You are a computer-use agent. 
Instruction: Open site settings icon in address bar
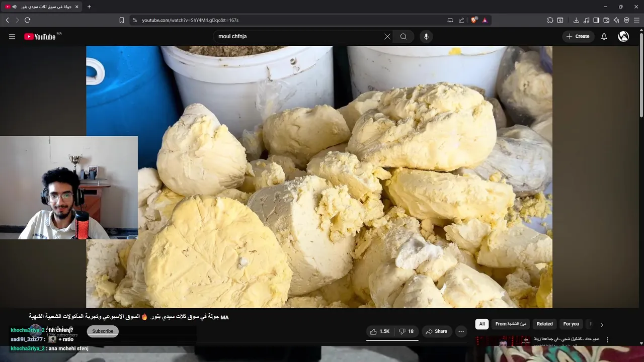135,20
